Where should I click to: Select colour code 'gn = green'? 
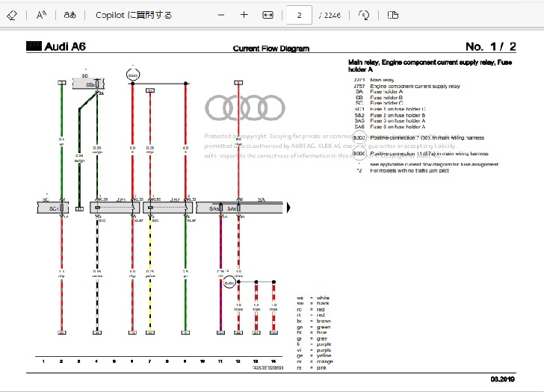coord(314,327)
